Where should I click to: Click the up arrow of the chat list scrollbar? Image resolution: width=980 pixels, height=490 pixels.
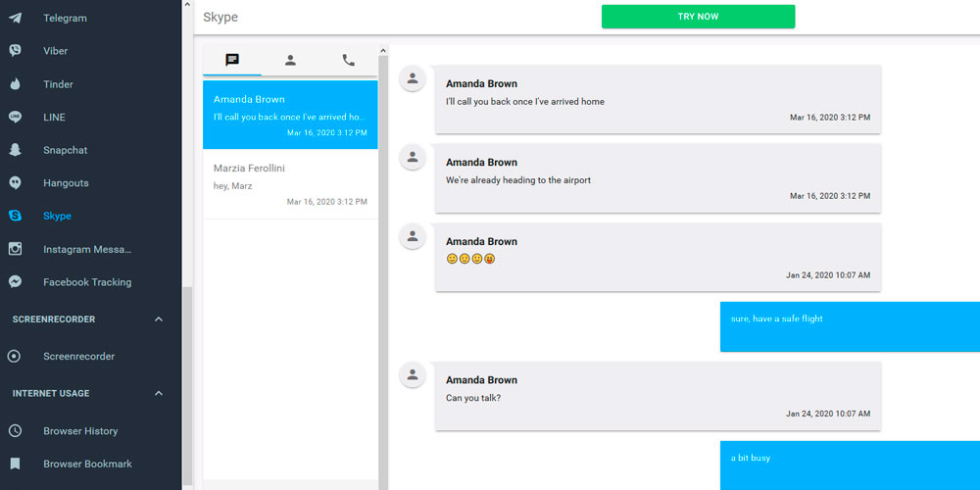(x=384, y=49)
